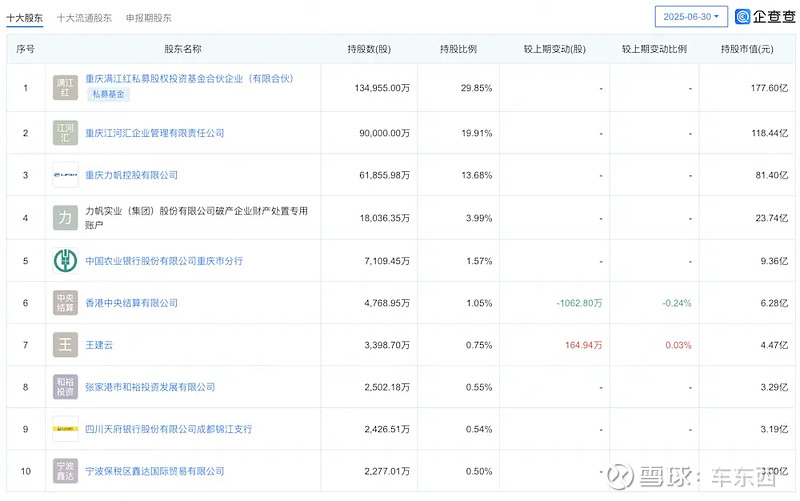The width and height of the screenshot is (800, 501).
Task: Open 重庆力帆控股有限公司 link
Action: (131, 175)
